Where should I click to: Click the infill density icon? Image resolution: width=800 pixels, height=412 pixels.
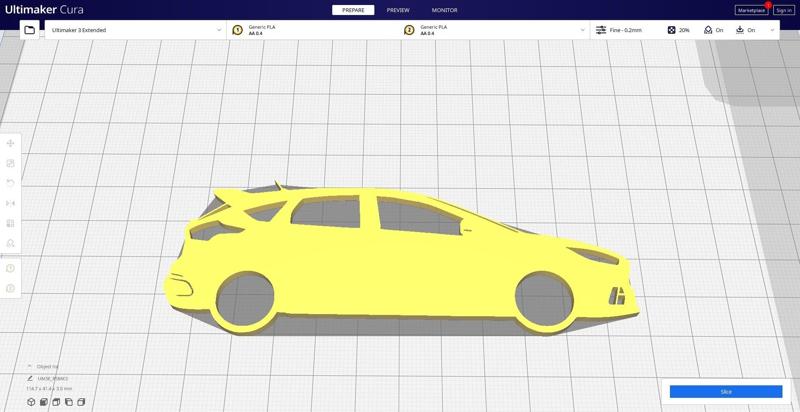pyautogui.click(x=671, y=30)
